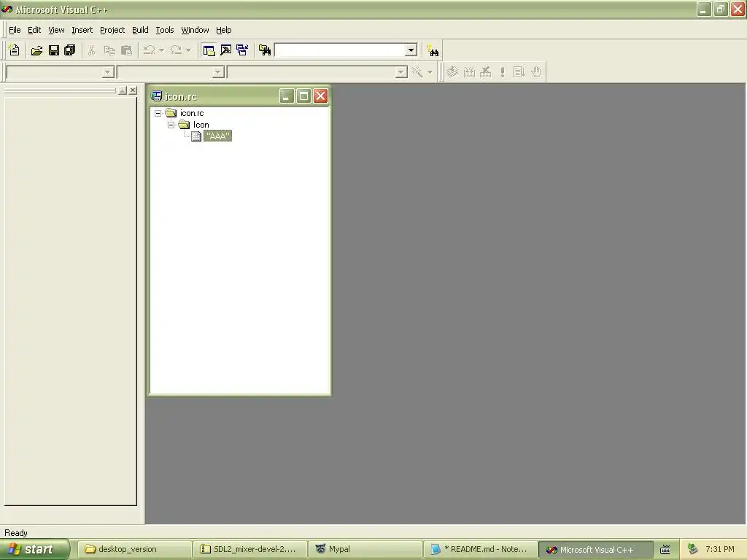The width and height of the screenshot is (747, 560).
Task: Switch to README.md Notepad taskbar window
Action: (481, 549)
